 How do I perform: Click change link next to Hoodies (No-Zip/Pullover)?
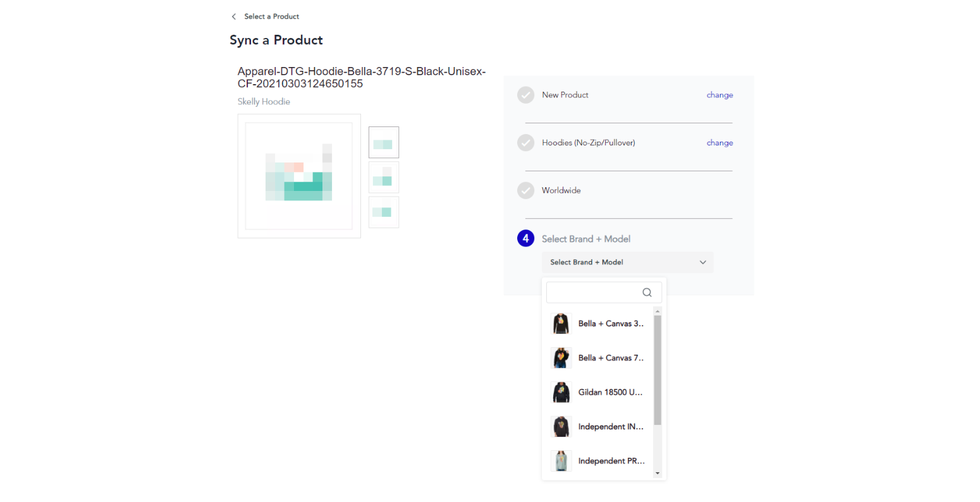pyautogui.click(x=720, y=143)
